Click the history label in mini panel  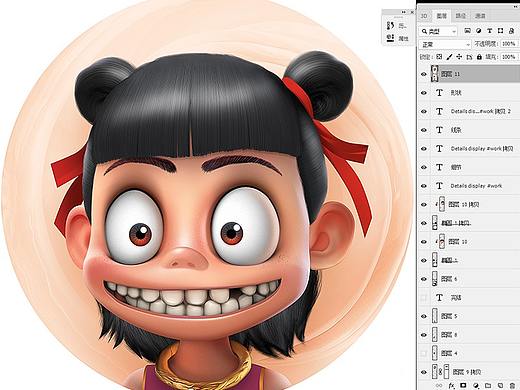[403, 26]
